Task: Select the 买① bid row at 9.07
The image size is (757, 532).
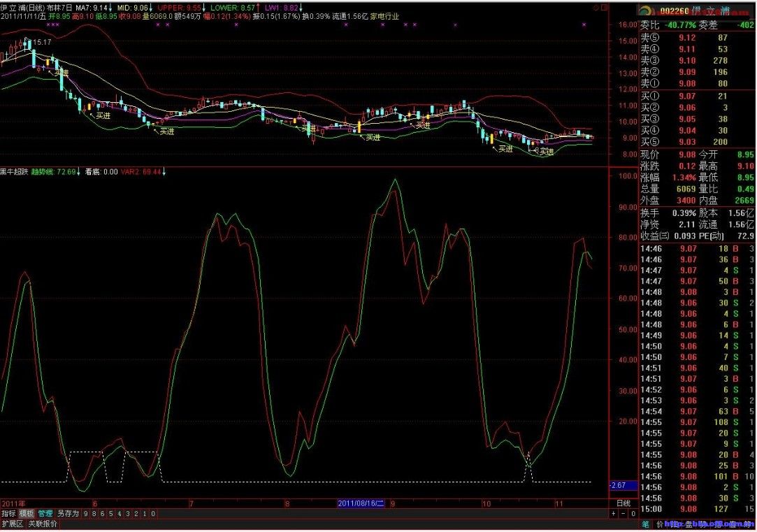Action: click(x=696, y=96)
